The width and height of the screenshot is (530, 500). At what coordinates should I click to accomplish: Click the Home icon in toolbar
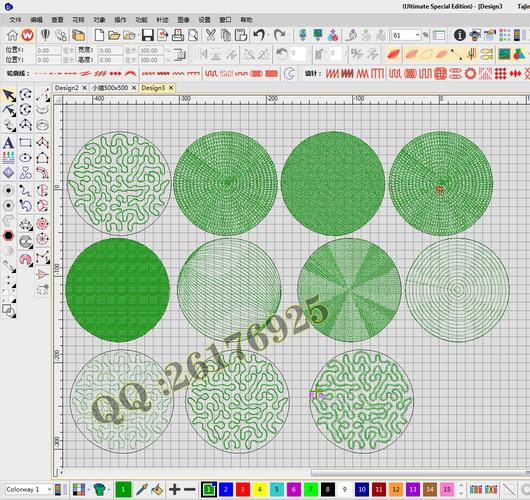tap(13, 35)
